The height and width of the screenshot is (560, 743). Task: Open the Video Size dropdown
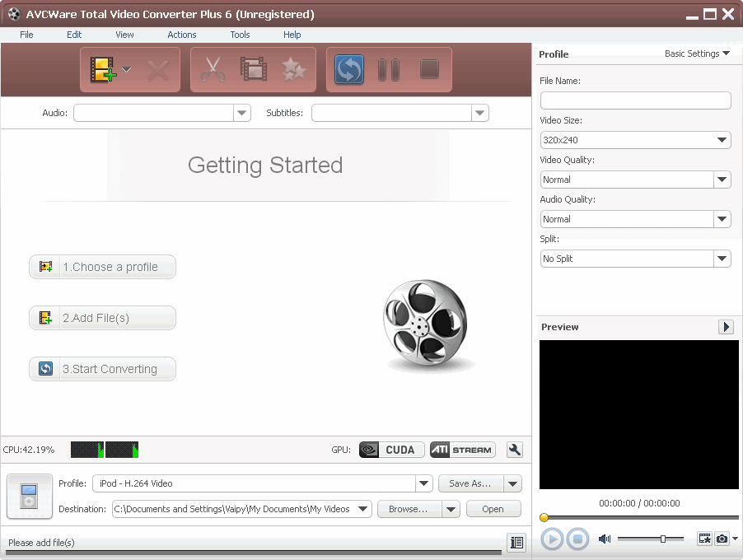[x=722, y=140]
